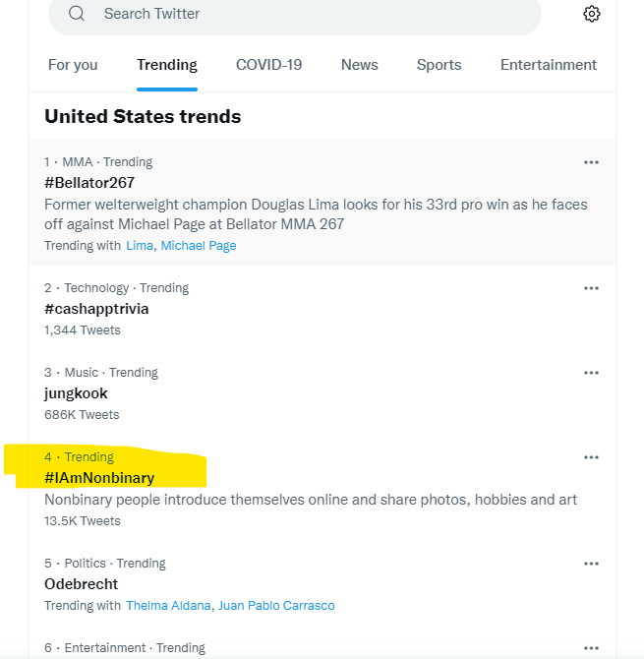644x659 pixels.
Task: Go to the News tab
Action: coord(359,65)
